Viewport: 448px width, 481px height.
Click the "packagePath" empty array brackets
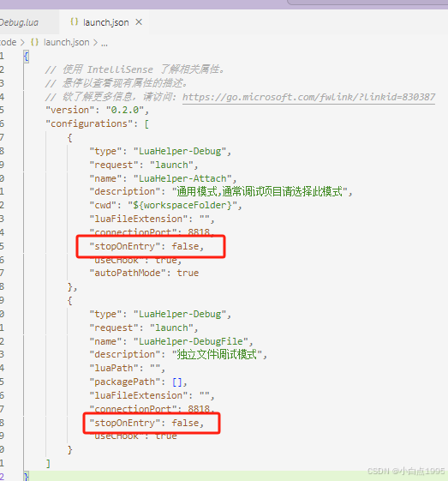[177, 382]
